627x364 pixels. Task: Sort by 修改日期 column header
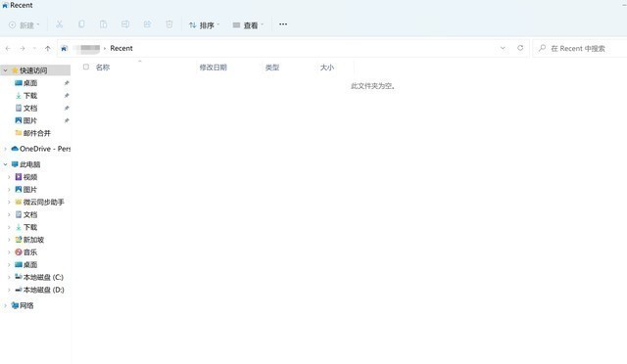coord(214,68)
